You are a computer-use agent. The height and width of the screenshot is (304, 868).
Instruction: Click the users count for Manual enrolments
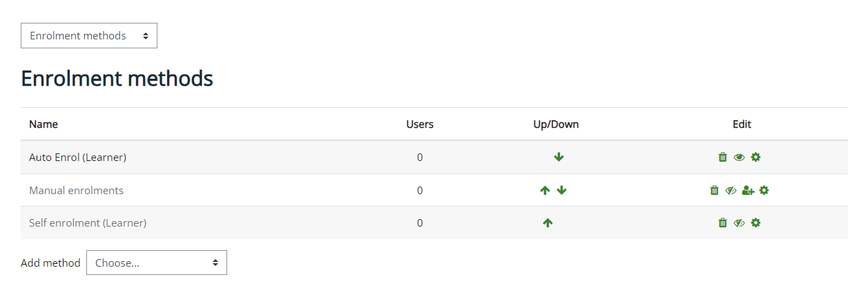pyautogui.click(x=420, y=190)
